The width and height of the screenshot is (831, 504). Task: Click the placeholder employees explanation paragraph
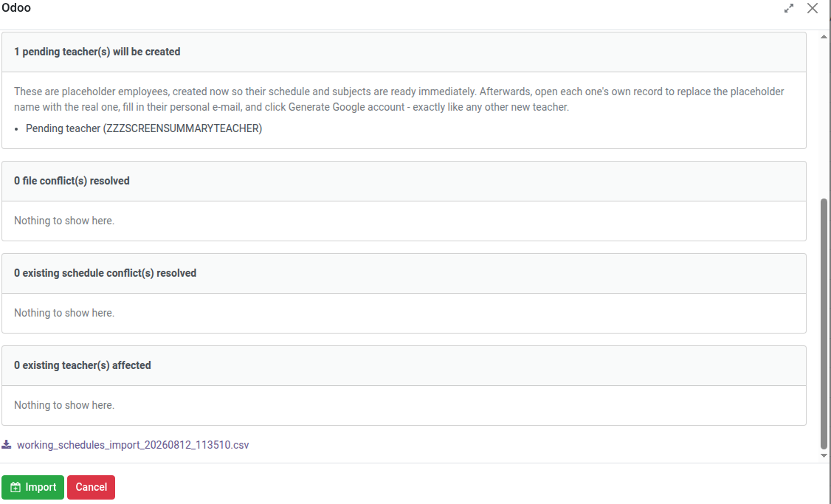(x=399, y=99)
